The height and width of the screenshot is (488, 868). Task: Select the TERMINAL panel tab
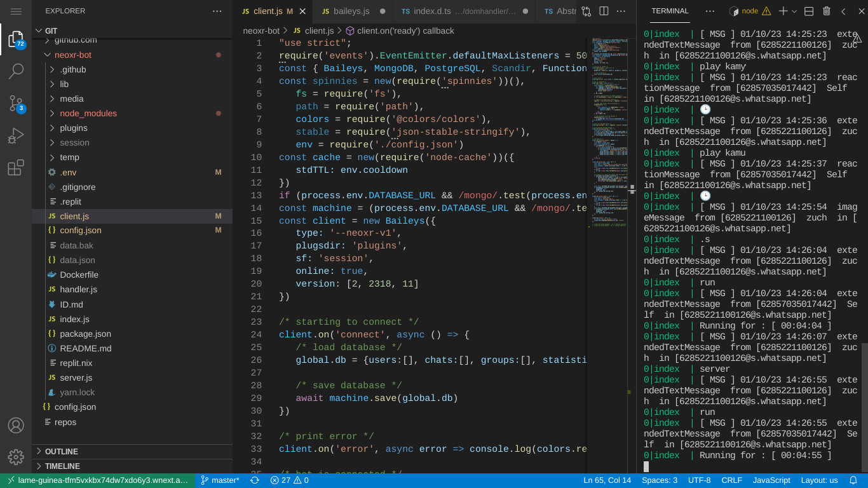(670, 11)
